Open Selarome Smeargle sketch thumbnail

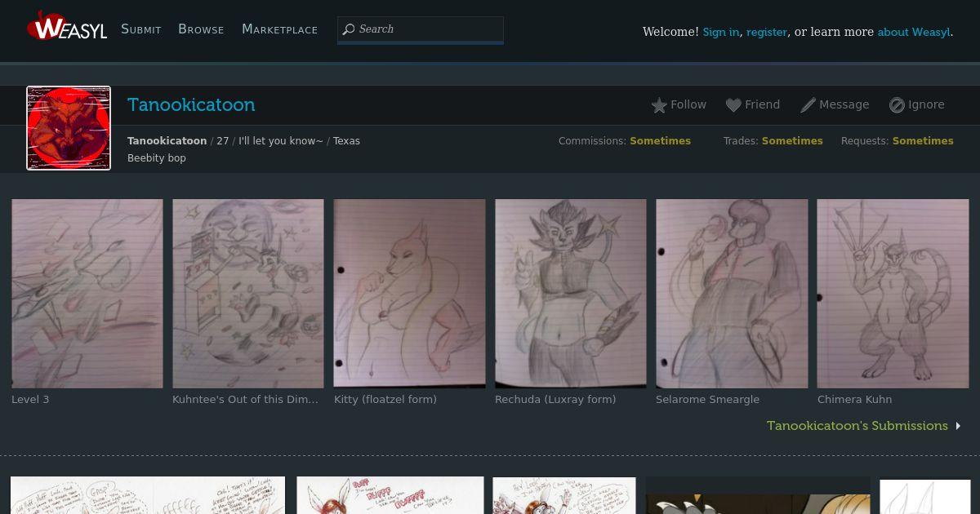tap(732, 294)
